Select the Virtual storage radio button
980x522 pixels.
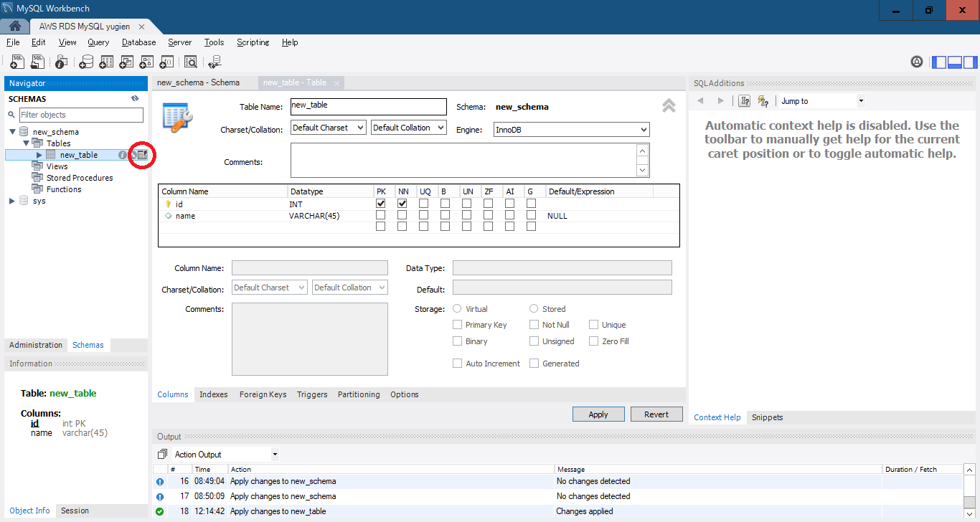point(458,308)
